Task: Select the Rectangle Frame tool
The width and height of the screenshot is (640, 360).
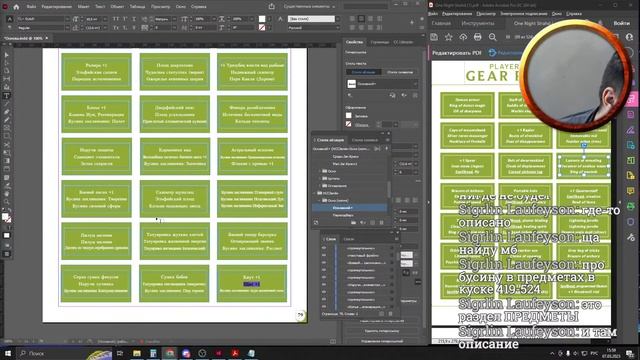Action: 7,128
